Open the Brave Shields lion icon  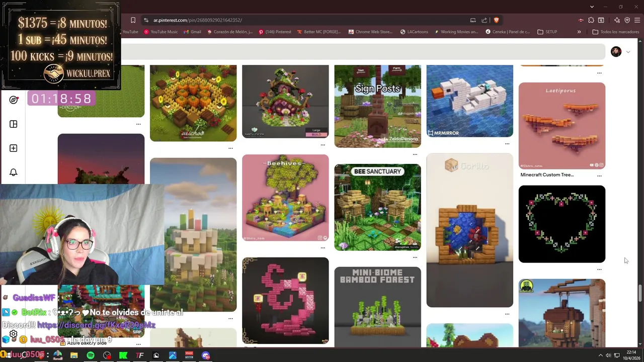click(496, 20)
